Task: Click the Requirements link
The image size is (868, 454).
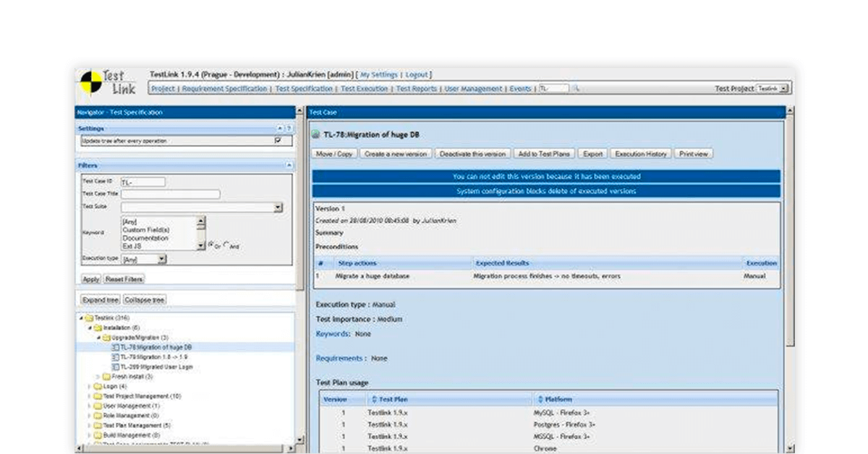Action: [x=339, y=359]
